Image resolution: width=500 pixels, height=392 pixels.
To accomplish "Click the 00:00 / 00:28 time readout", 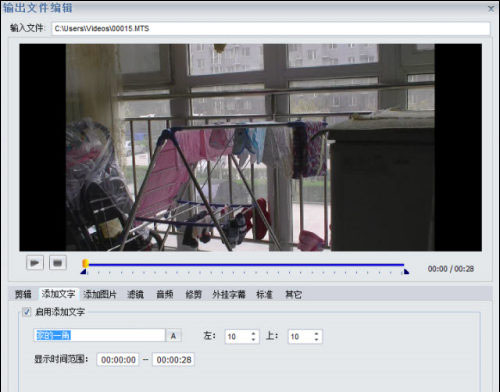I will [x=451, y=269].
